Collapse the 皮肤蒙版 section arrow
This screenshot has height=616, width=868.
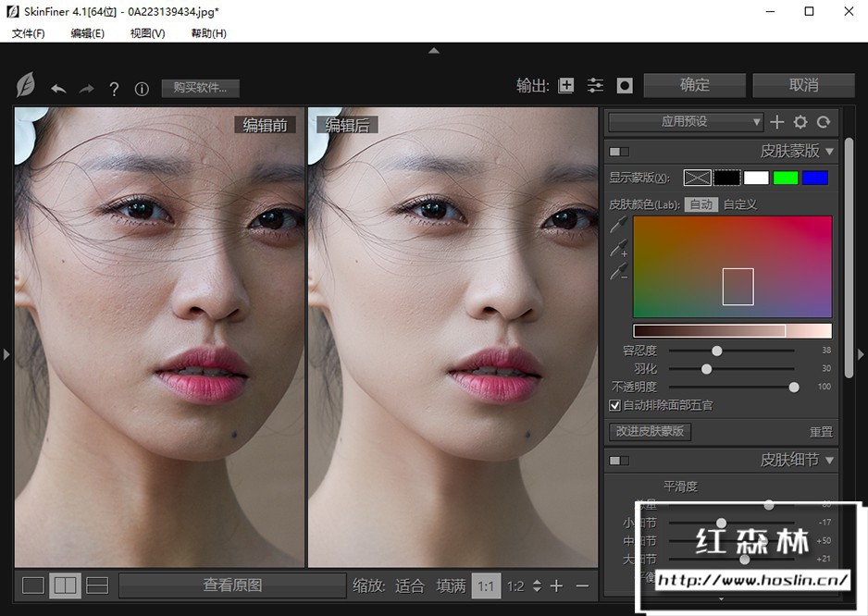point(829,152)
